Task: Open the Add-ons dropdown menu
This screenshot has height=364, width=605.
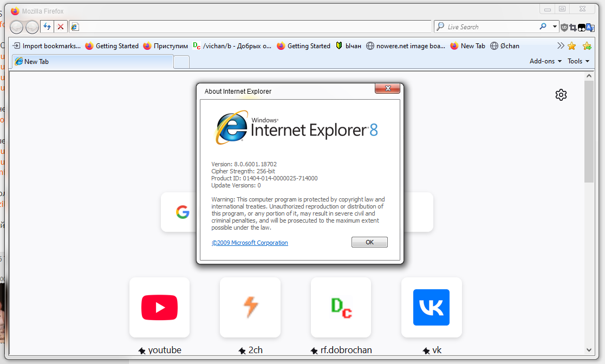Action: tap(545, 61)
